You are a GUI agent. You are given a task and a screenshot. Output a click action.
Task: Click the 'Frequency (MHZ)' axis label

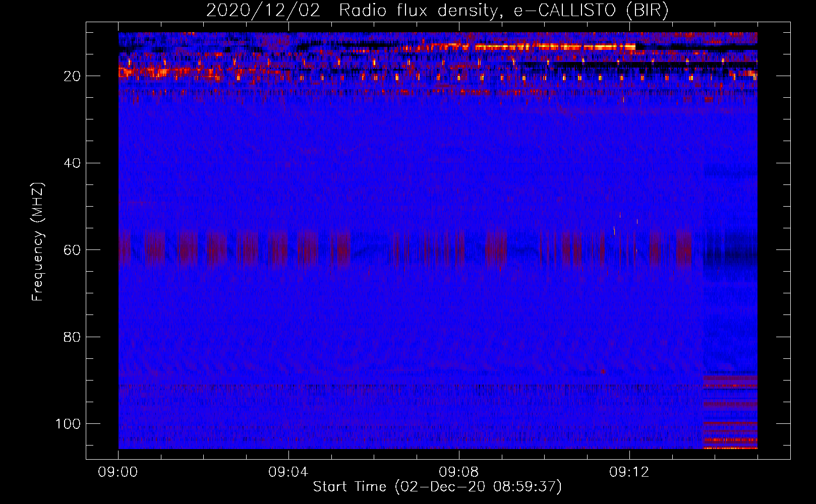click(x=38, y=241)
